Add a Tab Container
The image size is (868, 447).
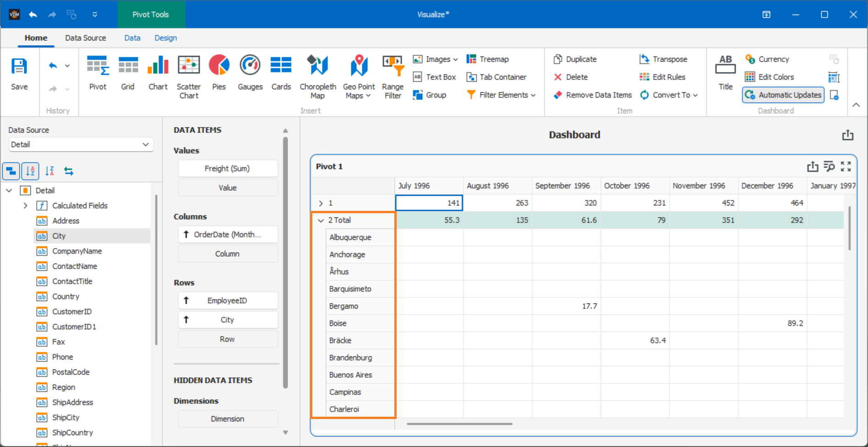tap(496, 77)
